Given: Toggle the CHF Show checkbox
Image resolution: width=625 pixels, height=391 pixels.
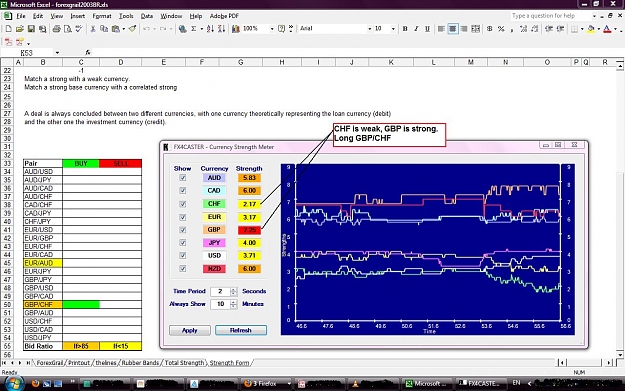Looking at the screenshot, I should pyautogui.click(x=183, y=204).
